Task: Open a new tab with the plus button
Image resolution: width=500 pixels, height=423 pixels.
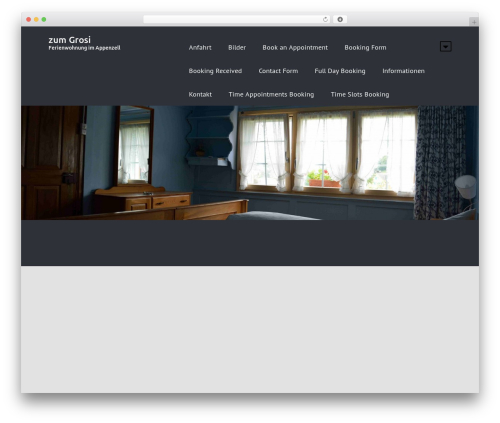Action: click(474, 22)
